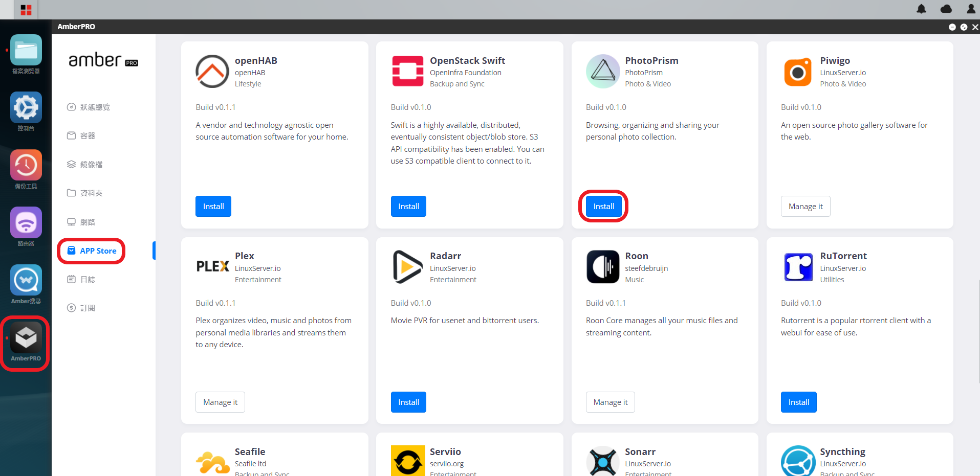This screenshot has height=476, width=980.
Task: Open the control panel dock icon
Action: pyautogui.click(x=26, y=107)
